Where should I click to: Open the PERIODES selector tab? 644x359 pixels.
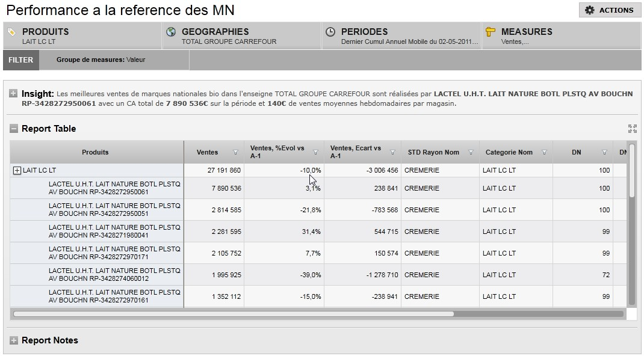[x=401, y=36]
